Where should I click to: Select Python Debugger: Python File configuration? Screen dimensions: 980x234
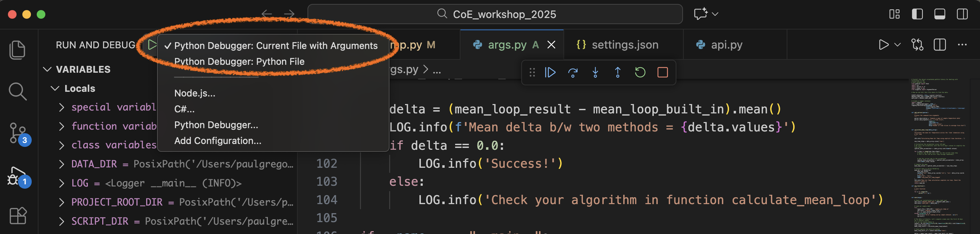pos(239,62)
